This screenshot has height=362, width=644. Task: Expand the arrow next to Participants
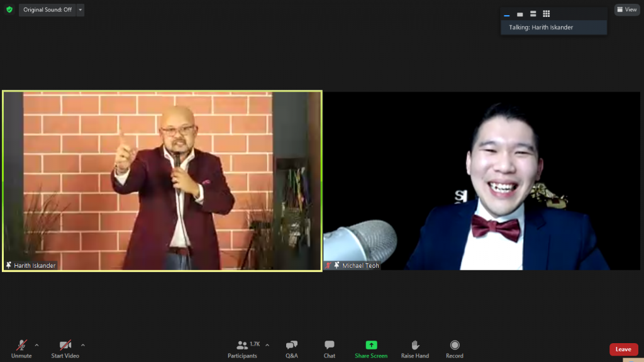[x=267, y=345]
